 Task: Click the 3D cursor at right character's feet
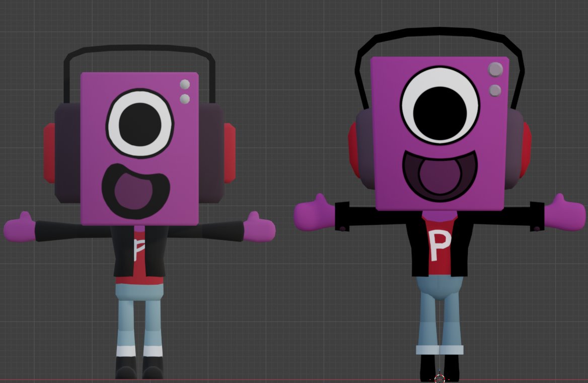[439, 378]
